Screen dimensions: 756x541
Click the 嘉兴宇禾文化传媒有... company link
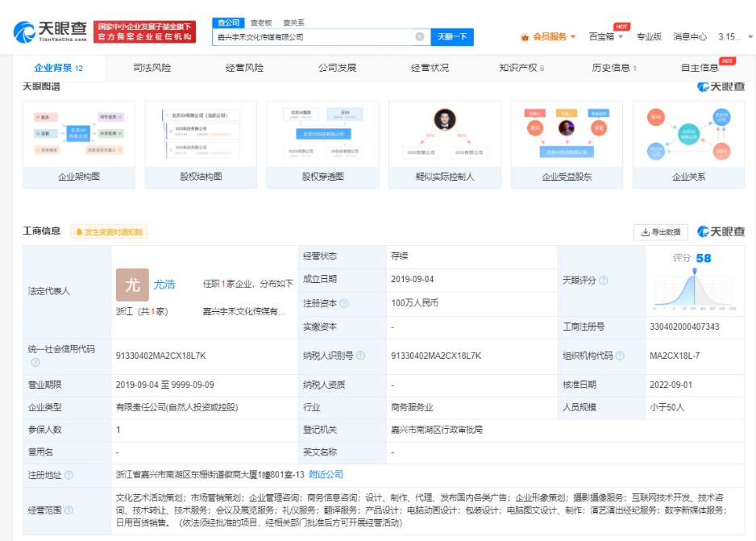(x=244, y=311)
